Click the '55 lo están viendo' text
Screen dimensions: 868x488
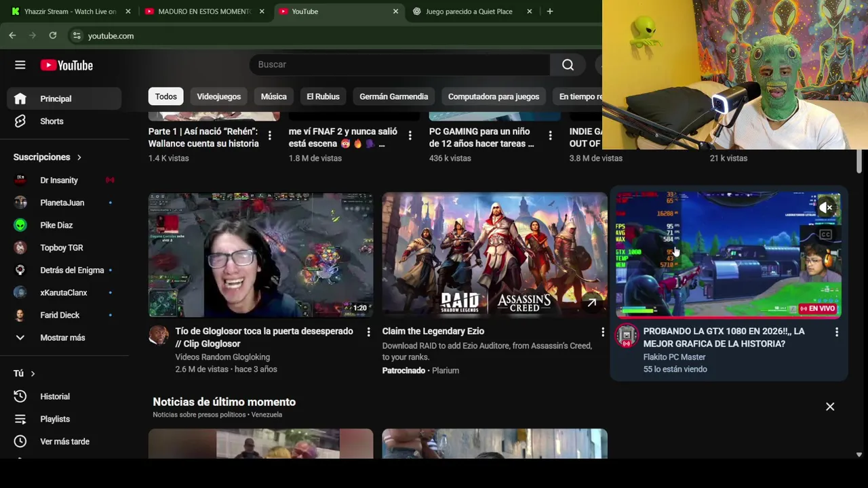tap(675, 369)
